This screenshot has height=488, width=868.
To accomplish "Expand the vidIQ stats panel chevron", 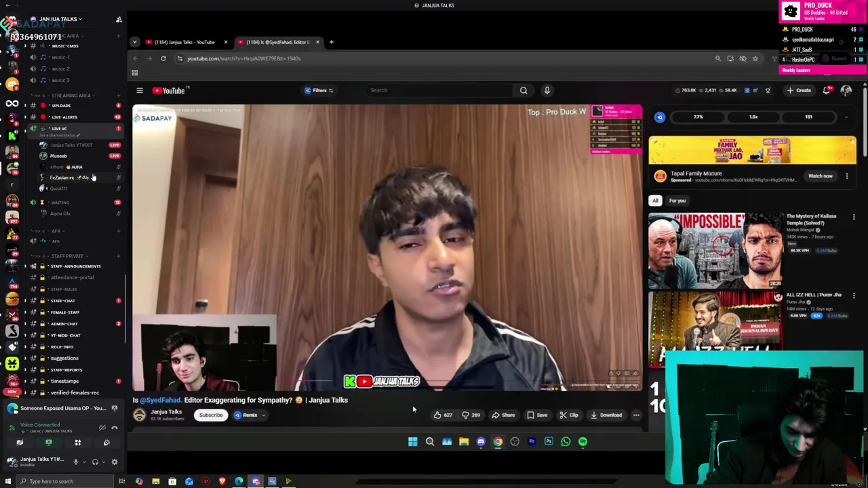I will click(x=846, y=117).
